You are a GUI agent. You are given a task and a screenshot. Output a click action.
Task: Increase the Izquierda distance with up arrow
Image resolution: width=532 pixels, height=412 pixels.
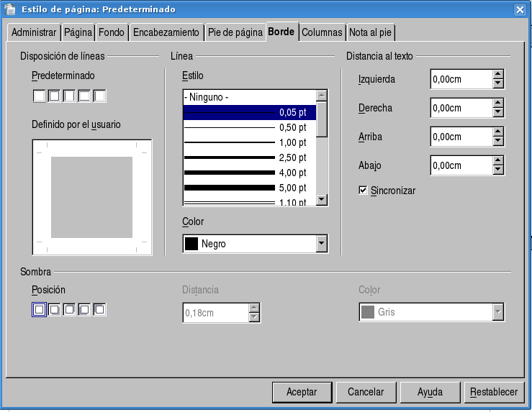point(498,74)
